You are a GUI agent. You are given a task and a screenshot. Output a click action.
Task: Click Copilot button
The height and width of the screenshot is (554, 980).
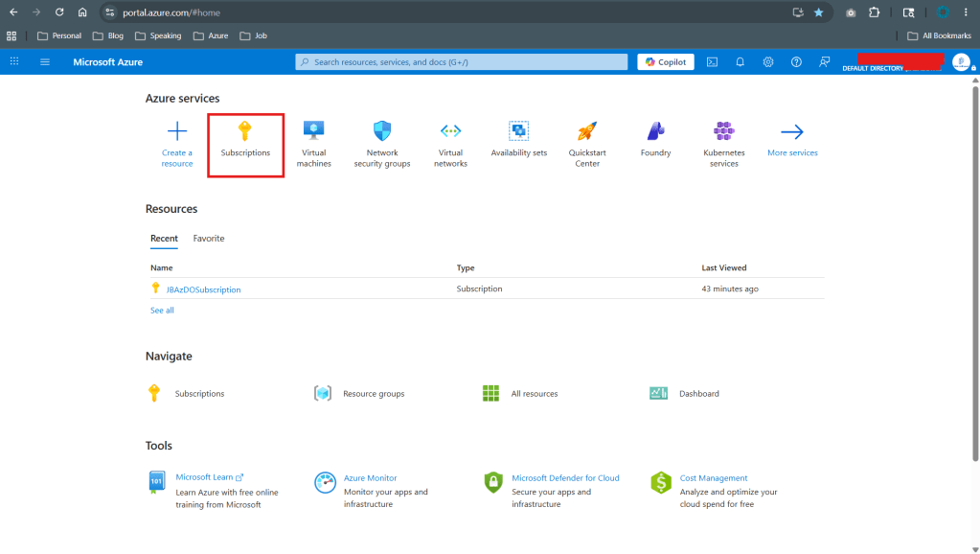[666, 62]
